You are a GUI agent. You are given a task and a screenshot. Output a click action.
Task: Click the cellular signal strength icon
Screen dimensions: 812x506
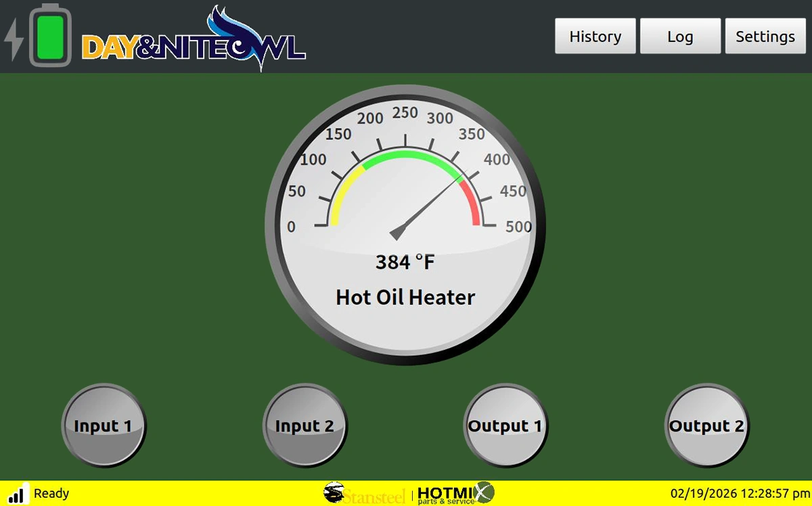click(x=18, y=494)
